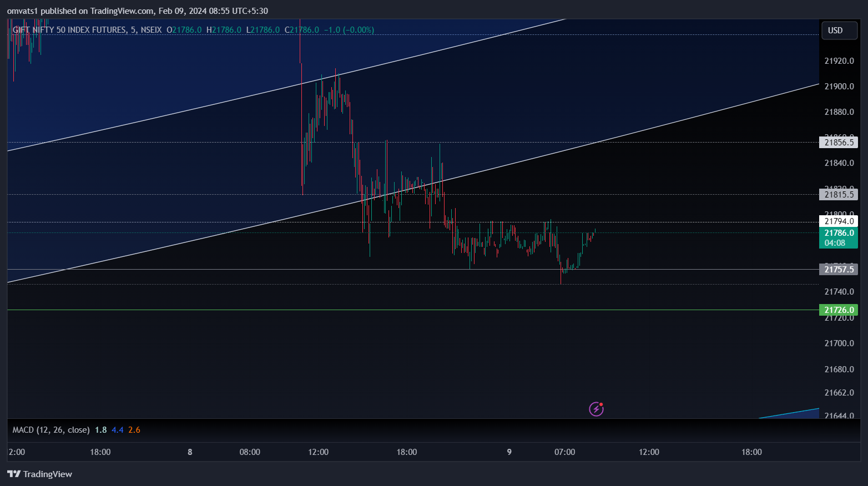Click the first 12:00 label on the time axis, before 9
868x486 pixels.
point(319,452)
